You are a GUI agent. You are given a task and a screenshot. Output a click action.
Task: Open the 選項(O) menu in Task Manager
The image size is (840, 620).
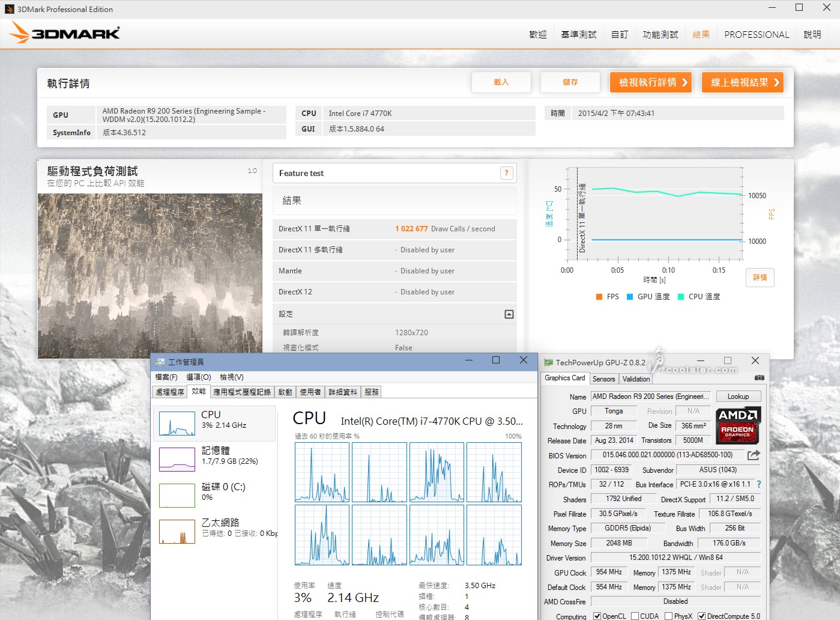199,377
